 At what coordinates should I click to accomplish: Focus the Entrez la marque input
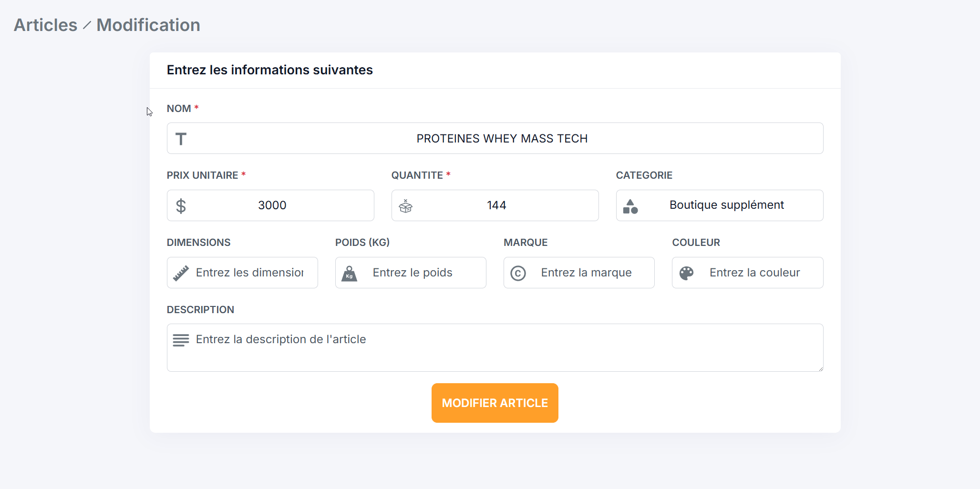pos(579,273)
